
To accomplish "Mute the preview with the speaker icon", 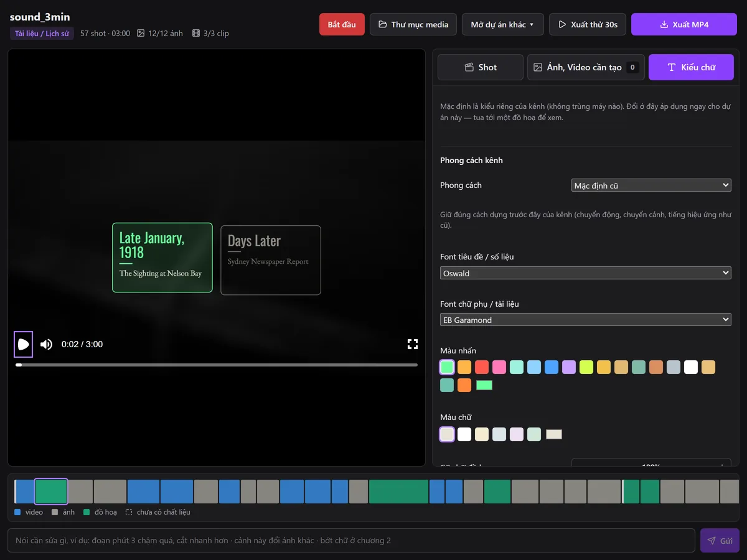I will 46,344.
